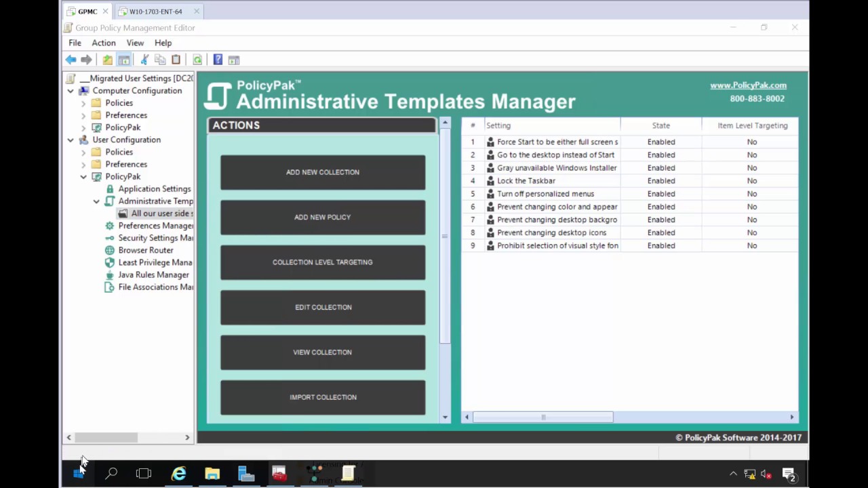Click the Up One Level folder icon

pyautogui.click(x=107, y=60)
